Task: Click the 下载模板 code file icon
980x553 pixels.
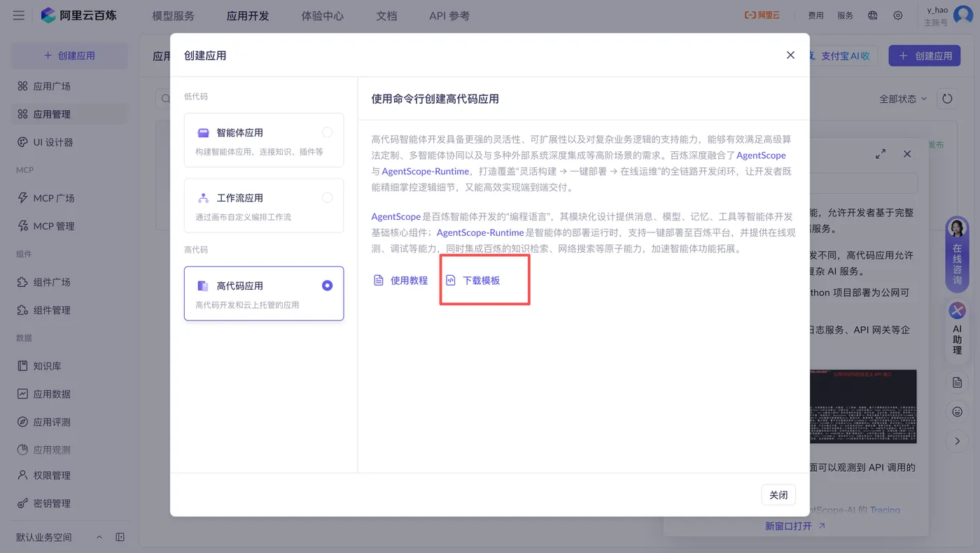Action: pos(451,280)
